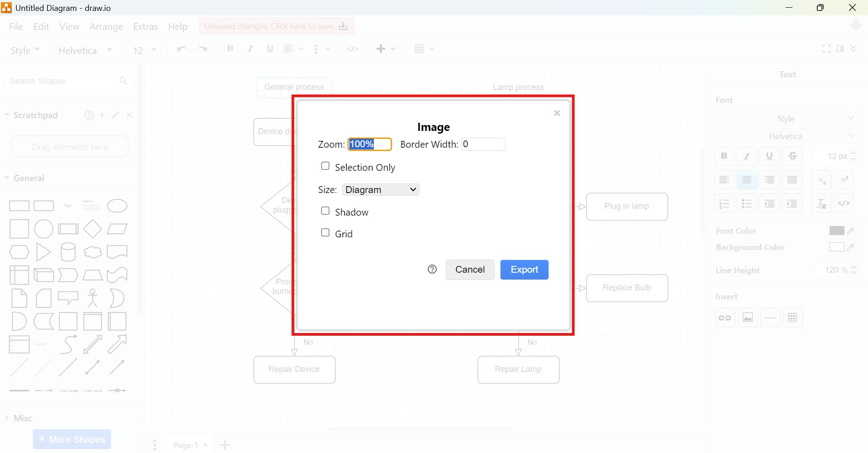Click the fullscreen icon top right
Image resolution: width=868 pixels, height=453 pixels.
click(x=826, y=48)
